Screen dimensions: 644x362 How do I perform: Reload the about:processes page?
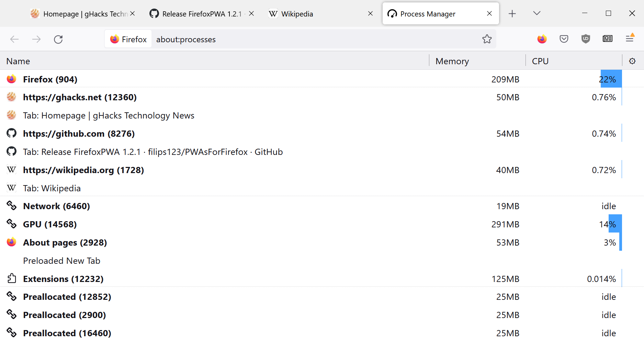(x=58, y=39)
